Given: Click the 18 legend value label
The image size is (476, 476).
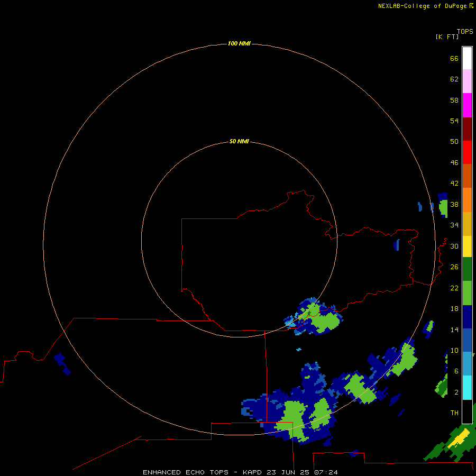Looking at the screenshot, I should pos(454,309).
